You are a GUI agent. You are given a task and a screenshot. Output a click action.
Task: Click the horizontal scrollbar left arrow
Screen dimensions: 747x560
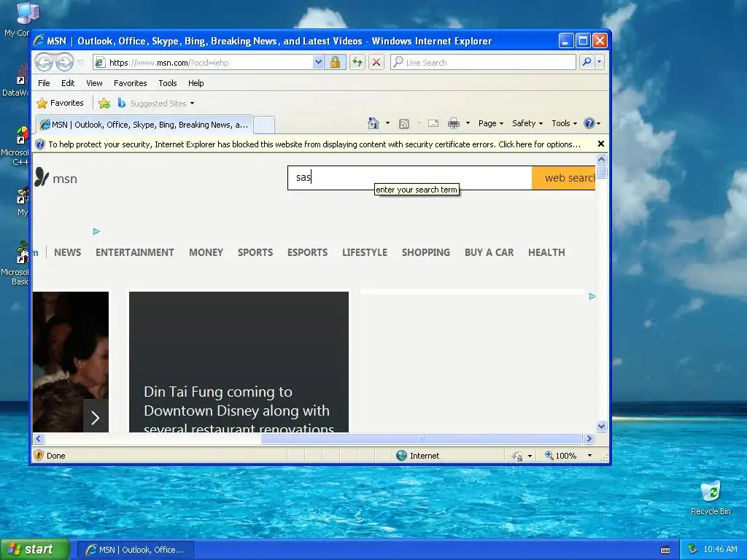(39, 438)
